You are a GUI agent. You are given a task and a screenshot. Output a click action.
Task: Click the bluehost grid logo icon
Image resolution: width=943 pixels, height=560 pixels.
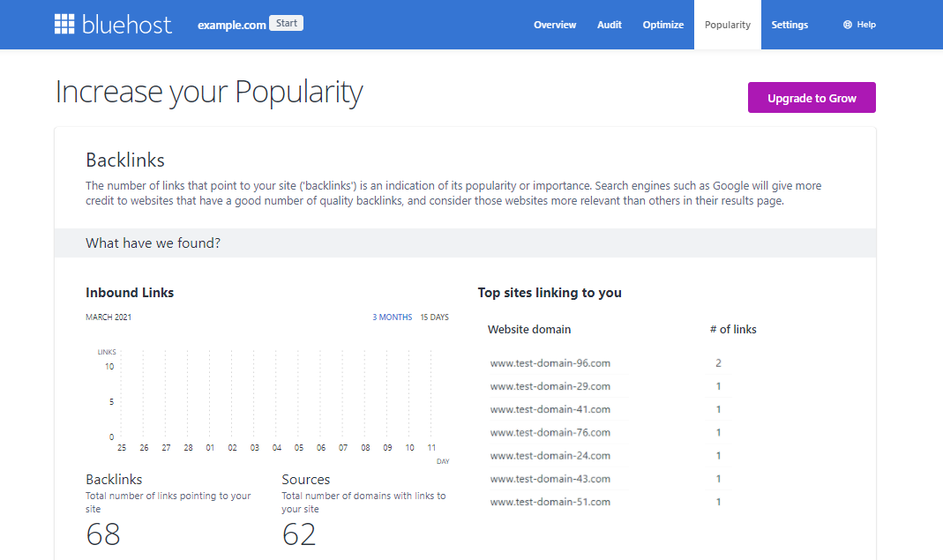(64, 24)
